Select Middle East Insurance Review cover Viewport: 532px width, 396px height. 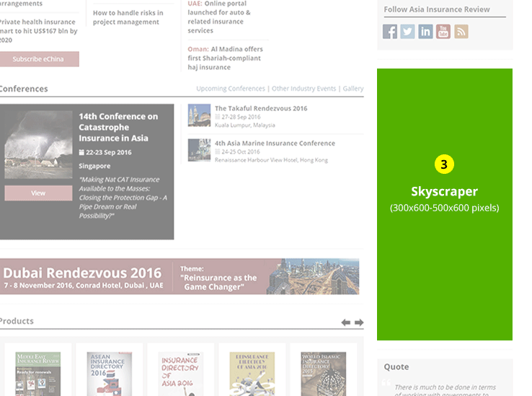tap(38, 374)
